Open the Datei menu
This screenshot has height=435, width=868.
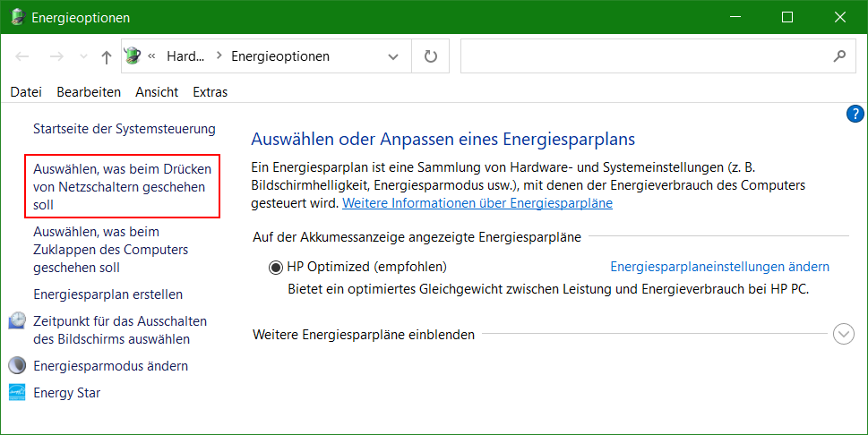point(26,92)
